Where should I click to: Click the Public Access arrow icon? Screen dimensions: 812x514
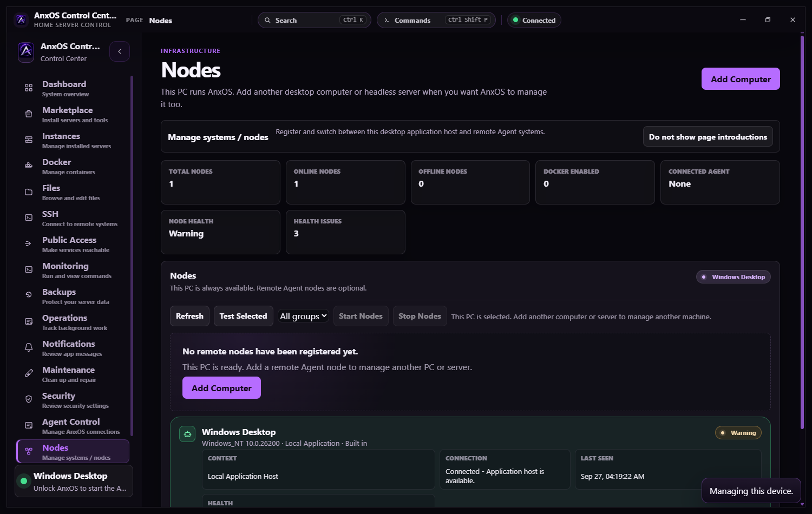click(29, 243)
